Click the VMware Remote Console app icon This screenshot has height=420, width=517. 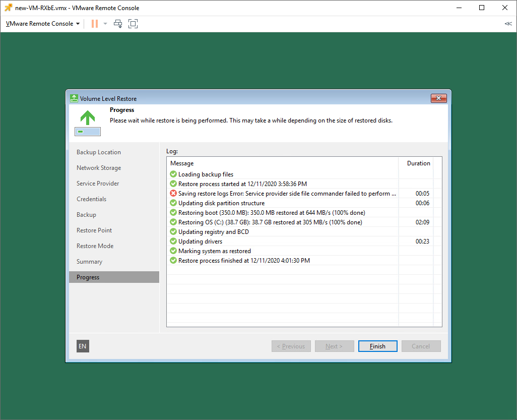tap(8, 8)
